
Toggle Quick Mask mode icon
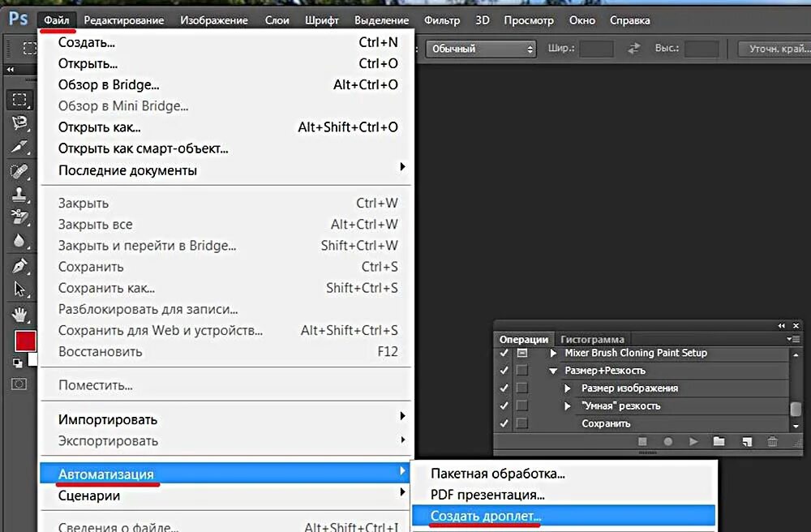coord(19,384)
